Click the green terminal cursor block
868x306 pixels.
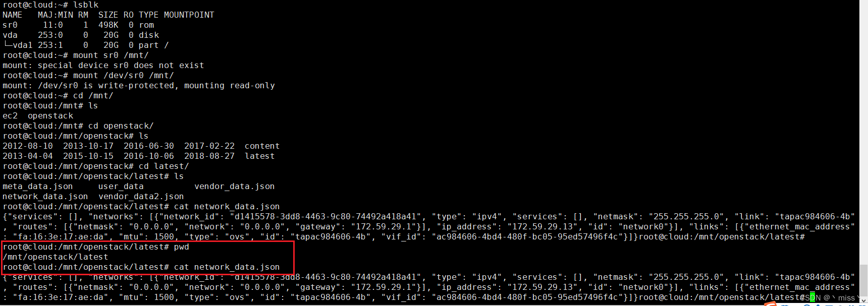[x=812, y=297]
